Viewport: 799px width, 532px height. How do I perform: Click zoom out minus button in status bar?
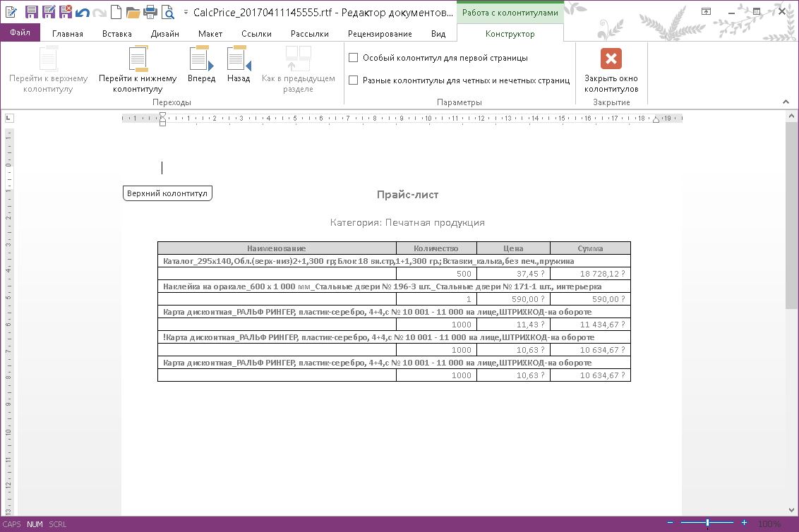coord(670,523)
